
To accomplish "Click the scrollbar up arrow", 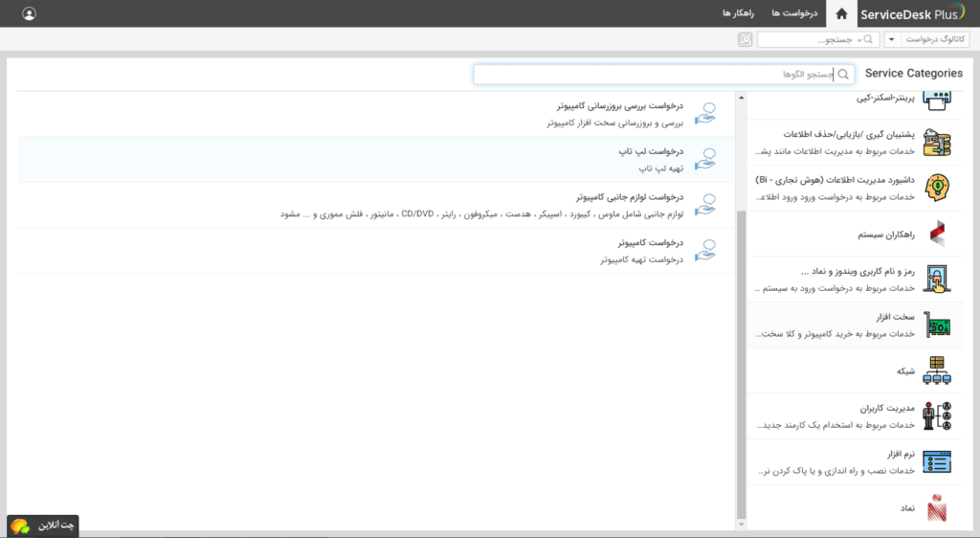I will (x=742, y=98).
